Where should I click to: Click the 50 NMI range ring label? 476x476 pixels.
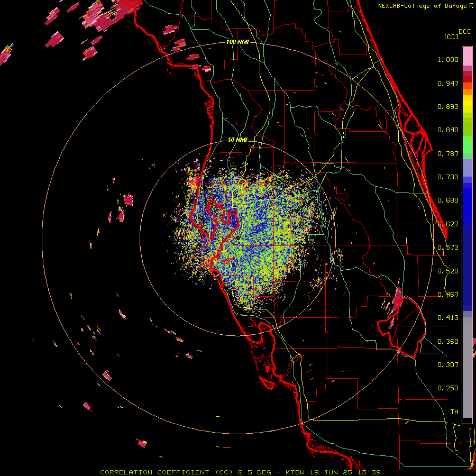[237, 140]
